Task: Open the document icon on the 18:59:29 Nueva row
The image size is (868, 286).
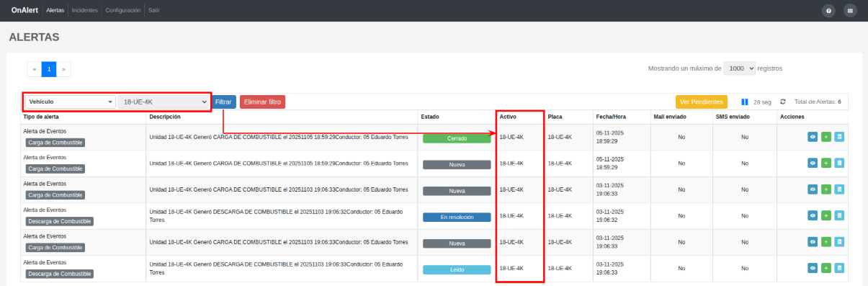Action: (x=839, y=163)
